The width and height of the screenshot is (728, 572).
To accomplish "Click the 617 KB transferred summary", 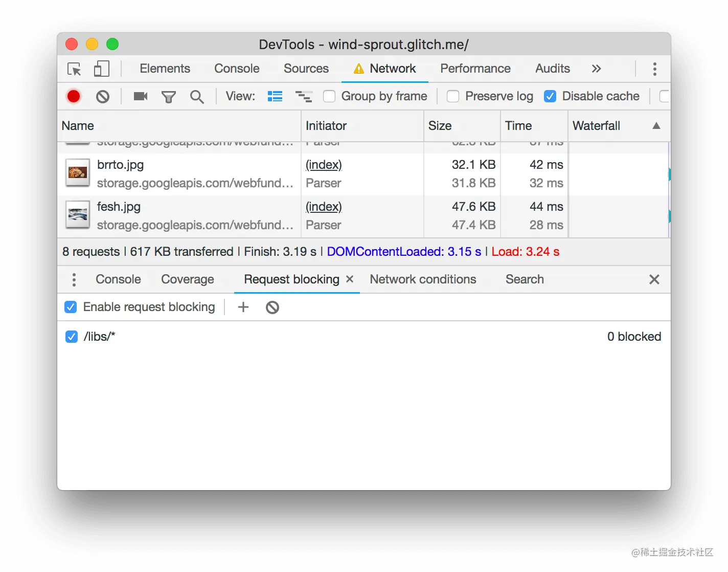I will pyautogui.click(x=181, y=252).
